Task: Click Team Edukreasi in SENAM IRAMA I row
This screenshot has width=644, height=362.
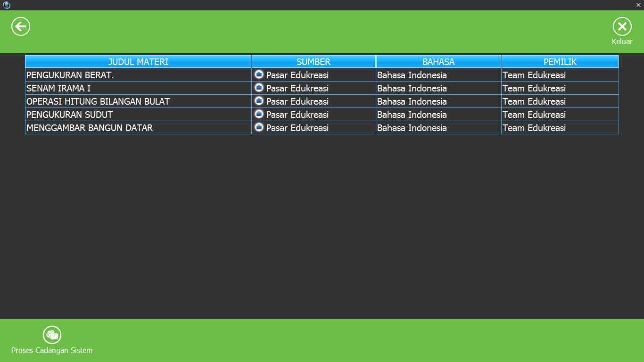Action: [534, 88]
